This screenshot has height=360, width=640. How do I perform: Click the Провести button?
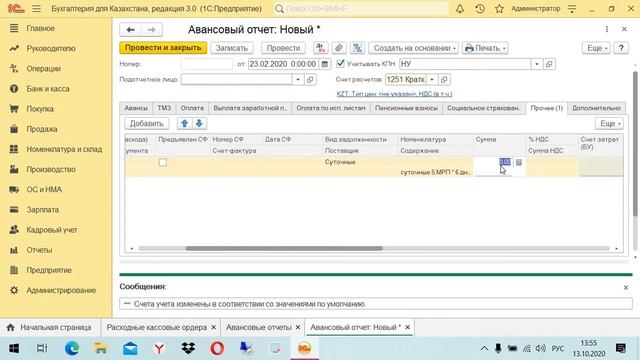tap(283, 48)
